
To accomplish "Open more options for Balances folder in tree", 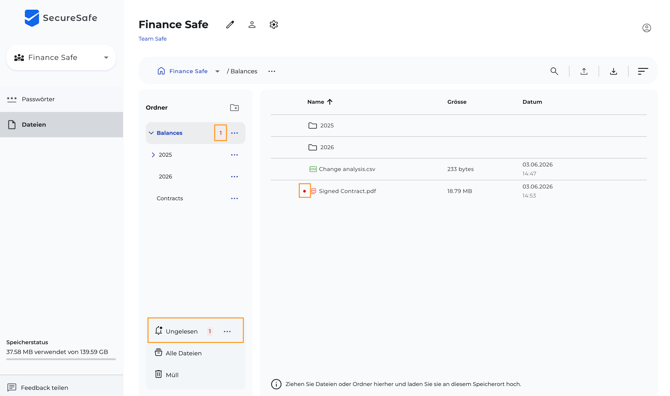I will [x=235, y=133].
